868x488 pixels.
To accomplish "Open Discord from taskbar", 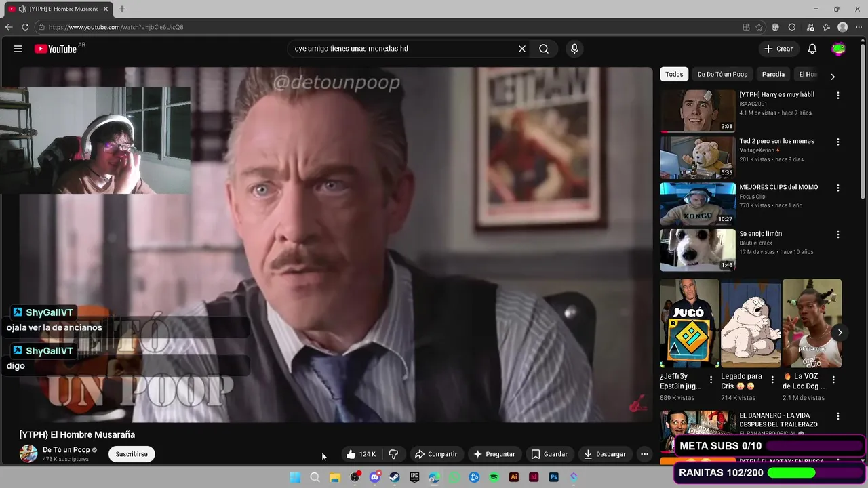I will click(374, 477).
